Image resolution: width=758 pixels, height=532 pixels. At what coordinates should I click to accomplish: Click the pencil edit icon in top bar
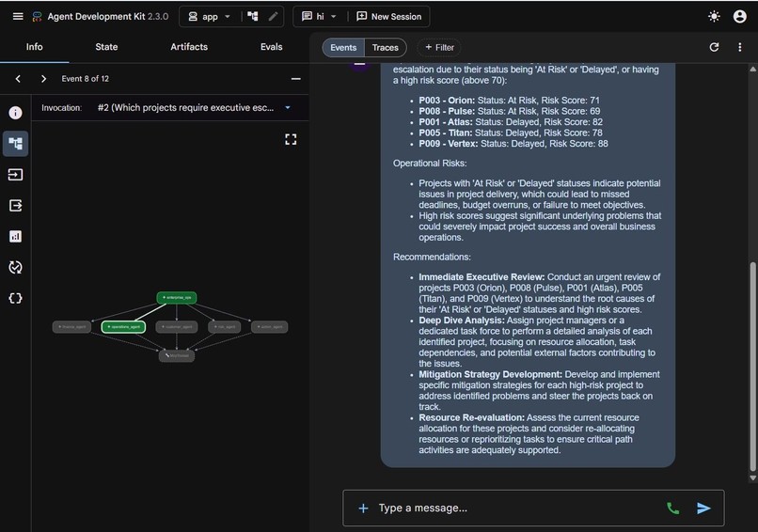273,16
